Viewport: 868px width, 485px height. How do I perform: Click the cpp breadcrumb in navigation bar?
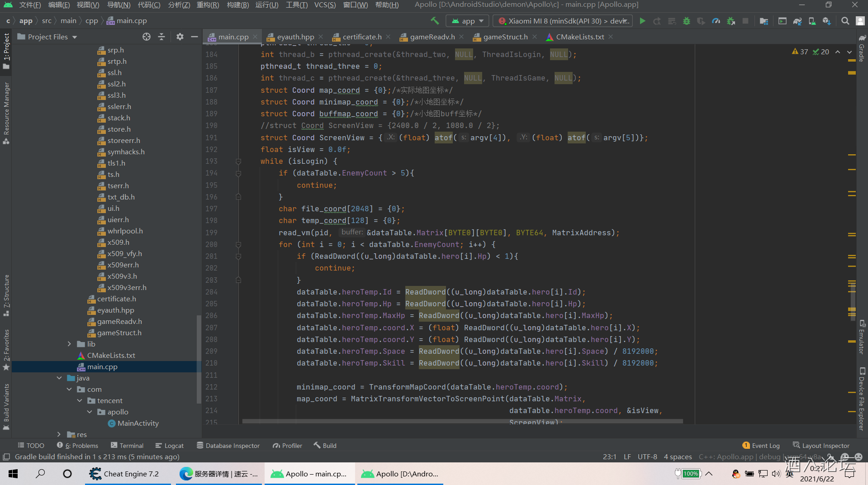91,21
